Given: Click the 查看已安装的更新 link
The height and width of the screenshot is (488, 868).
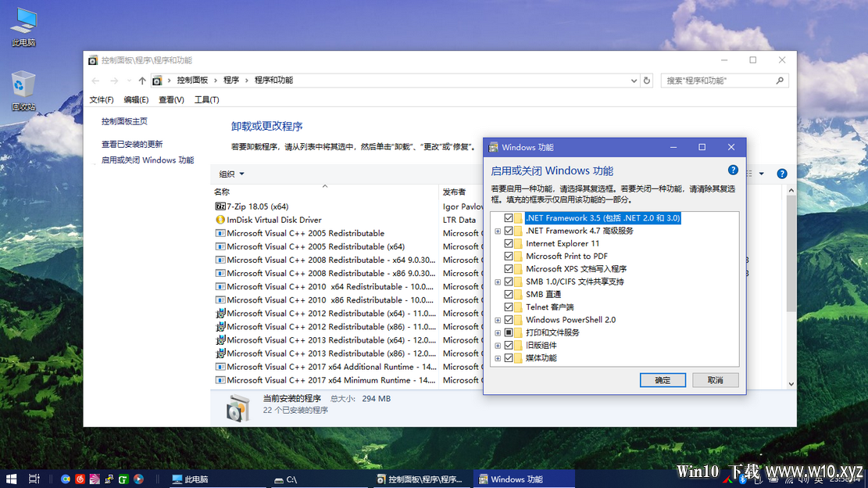Looking at the screenshot, I should (132, 144).
